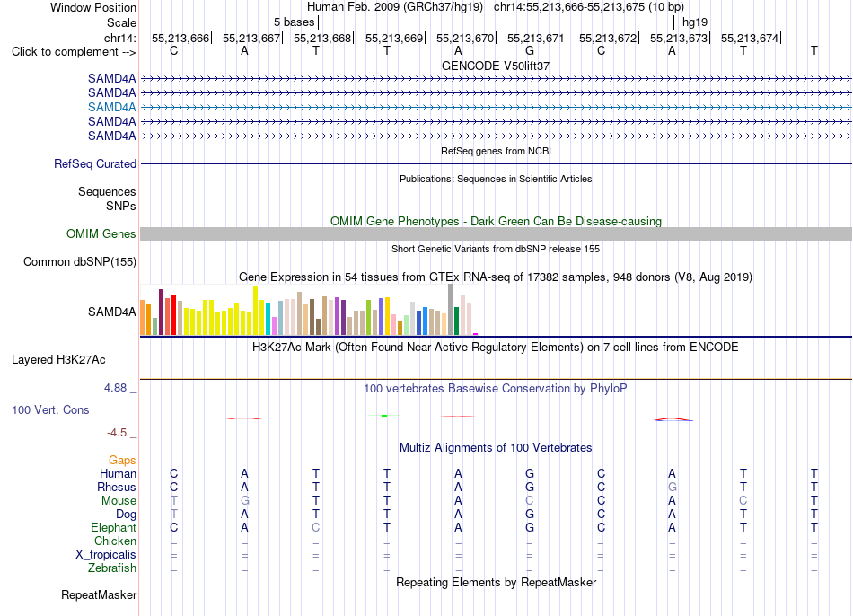Click the Layered H3K27Ac track label
Screen dimensions: 853x616
[x=58, y=360]
